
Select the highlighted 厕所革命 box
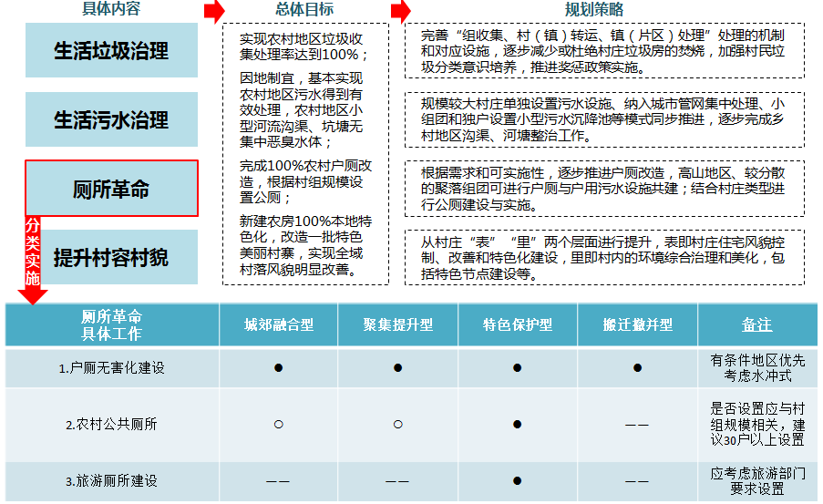pyautogui.click(x=111, y=189)
